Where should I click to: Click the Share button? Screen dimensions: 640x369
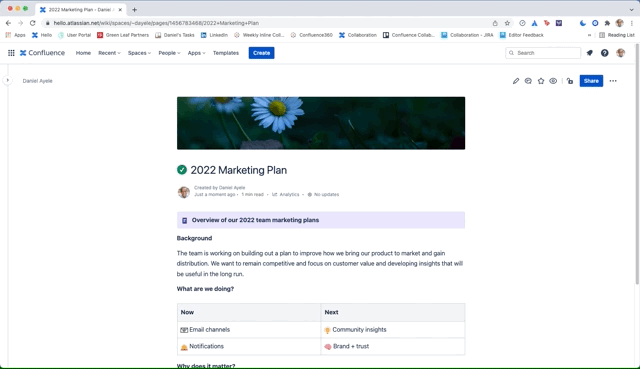pos(591,81)
